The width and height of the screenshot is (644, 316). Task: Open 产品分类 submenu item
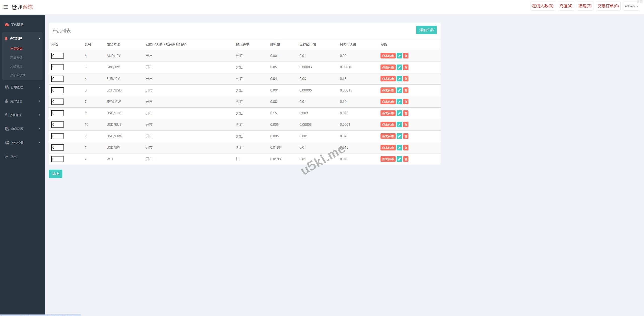pos(16,57)
